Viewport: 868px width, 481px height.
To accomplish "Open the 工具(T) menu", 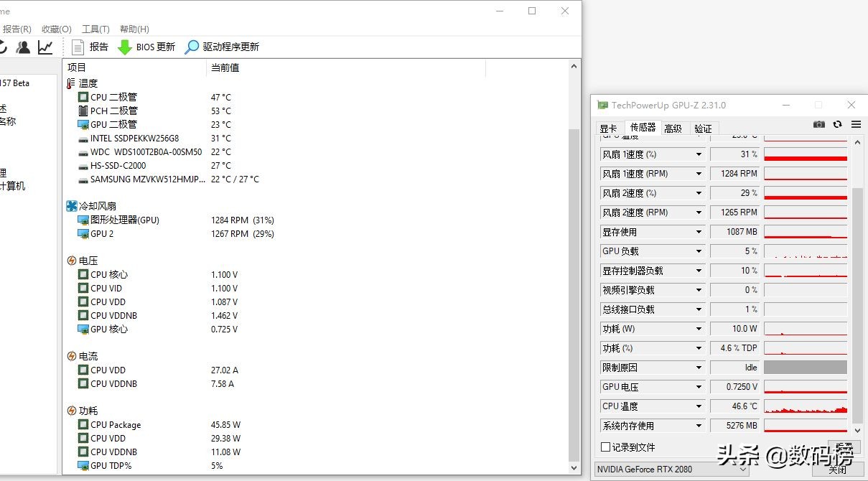I will click(x=95, y=29).
